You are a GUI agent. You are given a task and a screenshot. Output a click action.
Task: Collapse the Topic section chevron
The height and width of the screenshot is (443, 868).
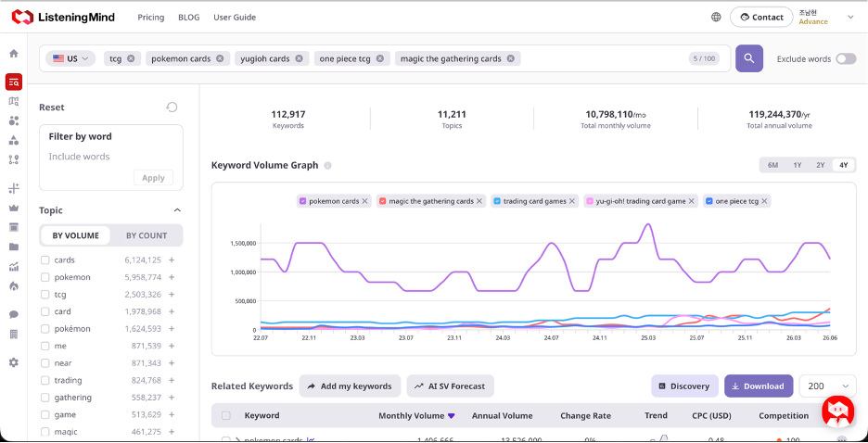point(177,210)
